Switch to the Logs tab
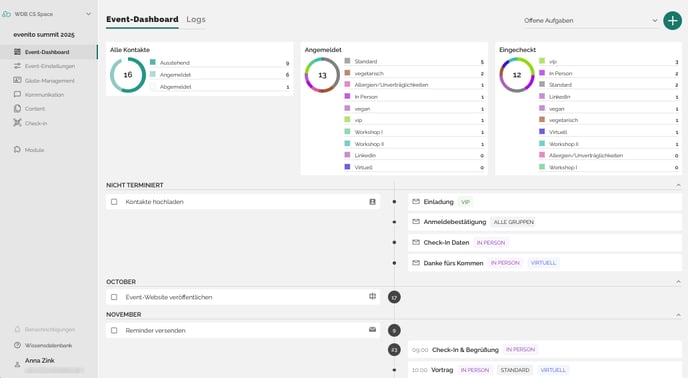This screenshot has width=688, height=378. [196, 19]
